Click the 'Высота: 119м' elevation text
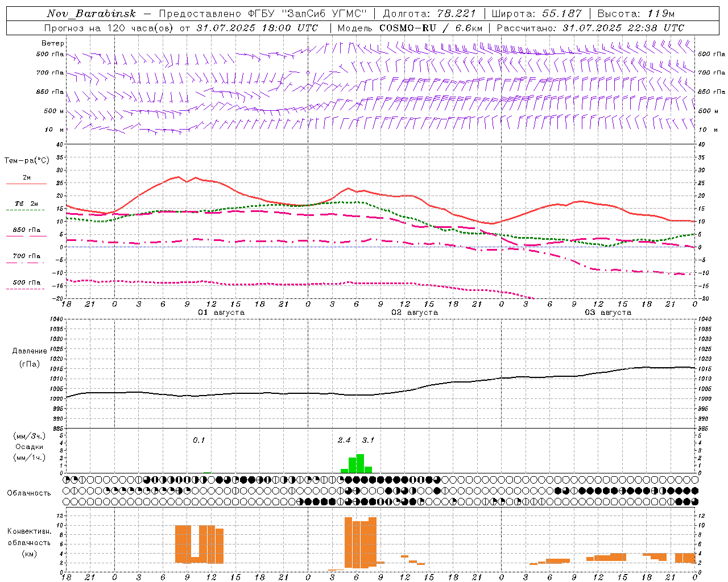728x582 pixels. click(x=636, y=14)
